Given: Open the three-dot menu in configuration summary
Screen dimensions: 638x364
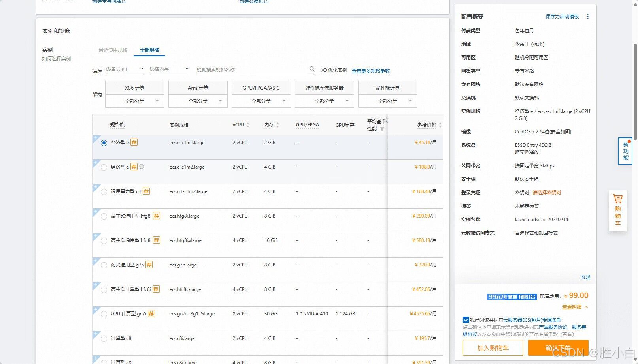Looking at the screenshot, I should pyautogui.click(x=588, y=17).
